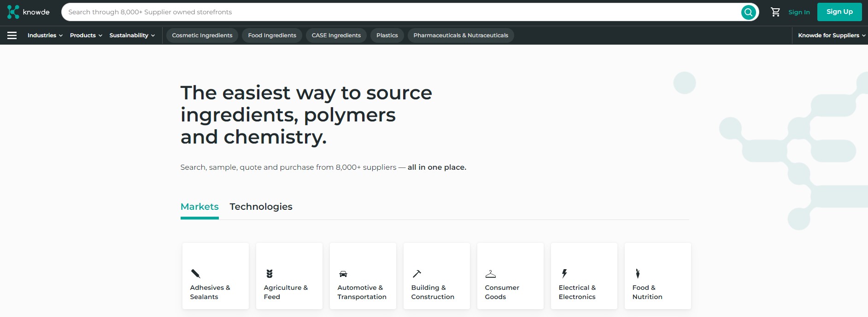The height and width of the screenshot is (317, 868).
Task: Pick the Food & Nutrition market card
Action: [x=658, y=276]
